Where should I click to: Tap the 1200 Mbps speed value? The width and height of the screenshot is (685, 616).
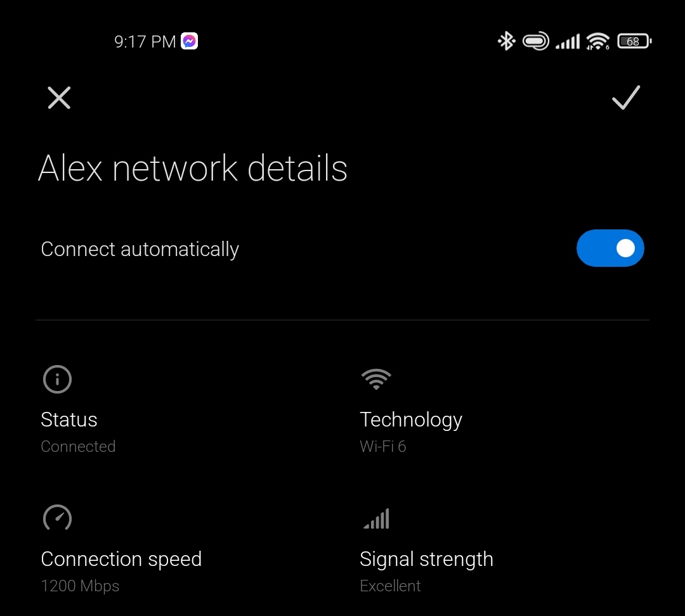click(80, 586)
